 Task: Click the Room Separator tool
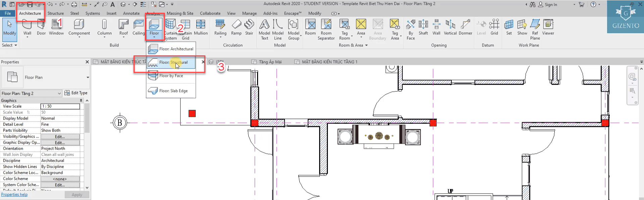326,30
